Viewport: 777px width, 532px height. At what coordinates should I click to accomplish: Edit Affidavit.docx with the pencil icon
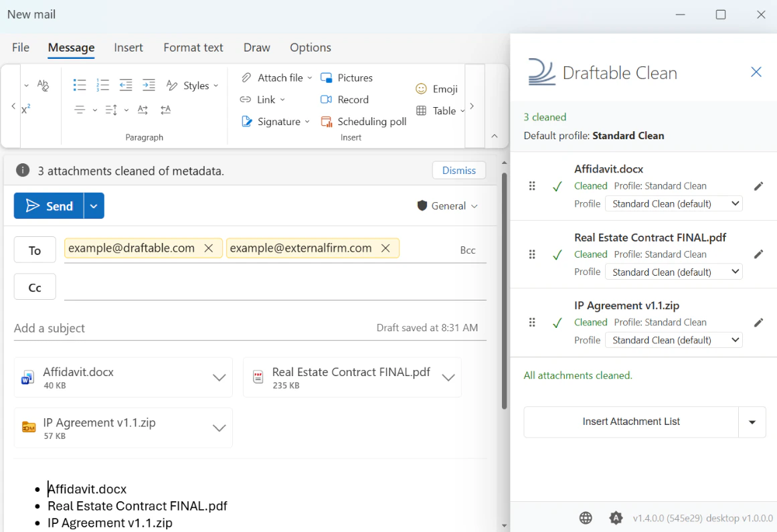[759, 186]
